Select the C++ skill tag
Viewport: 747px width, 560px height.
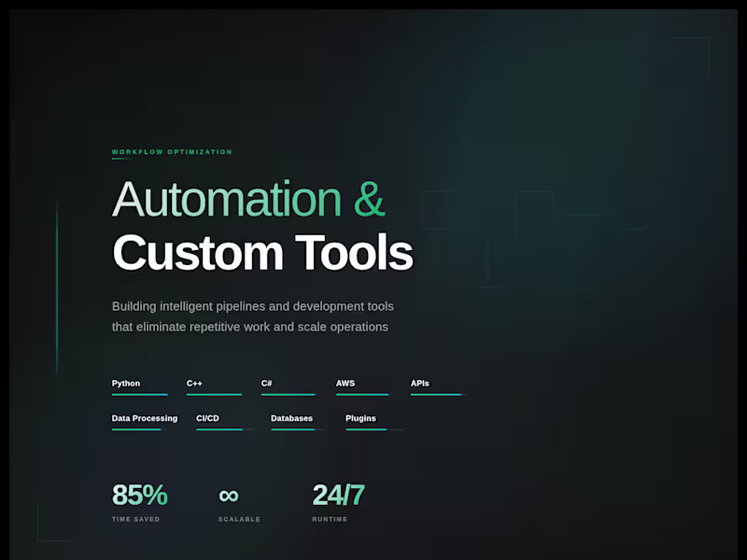pos(194,383)
